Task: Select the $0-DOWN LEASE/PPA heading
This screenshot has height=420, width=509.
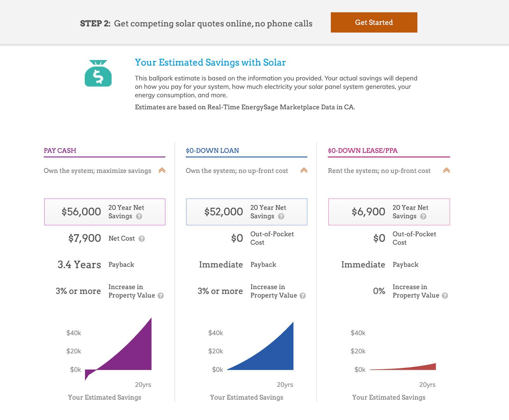Action: [363, 150]
